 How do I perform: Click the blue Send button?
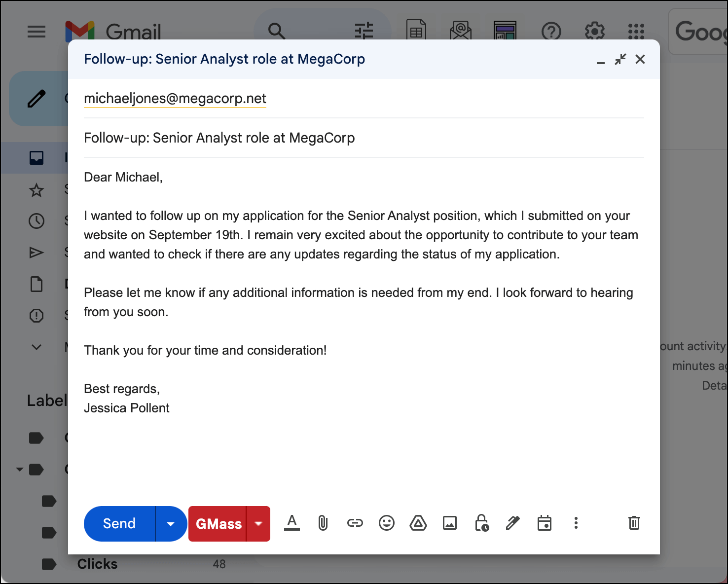(119, 523)
